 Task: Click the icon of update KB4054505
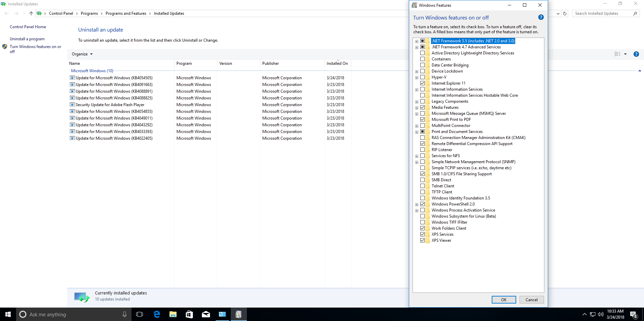pos(72,78)
